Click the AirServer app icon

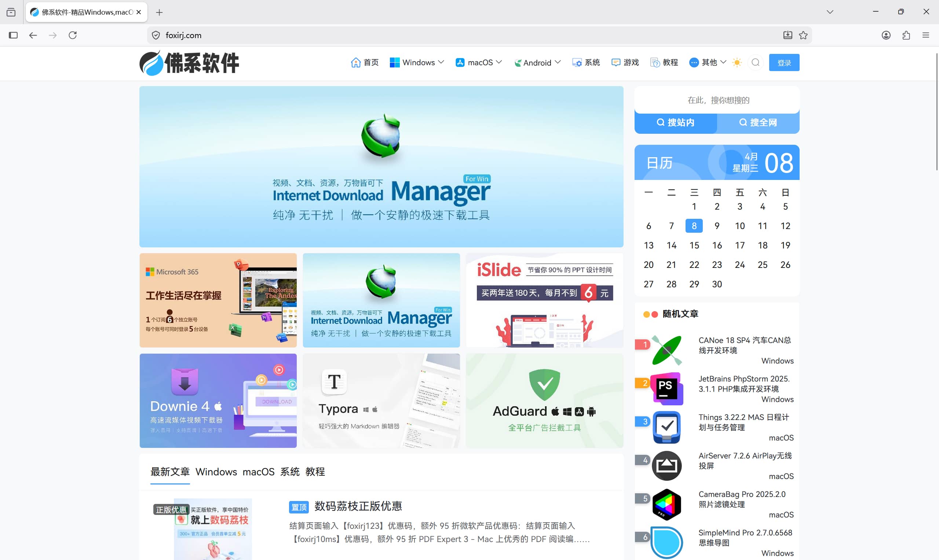667,466
